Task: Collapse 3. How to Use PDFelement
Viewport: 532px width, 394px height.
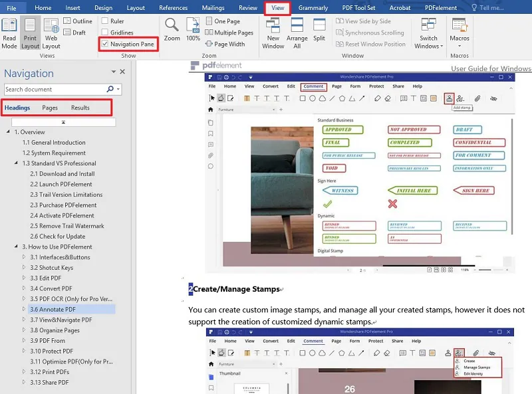Action: pos(16,246)
